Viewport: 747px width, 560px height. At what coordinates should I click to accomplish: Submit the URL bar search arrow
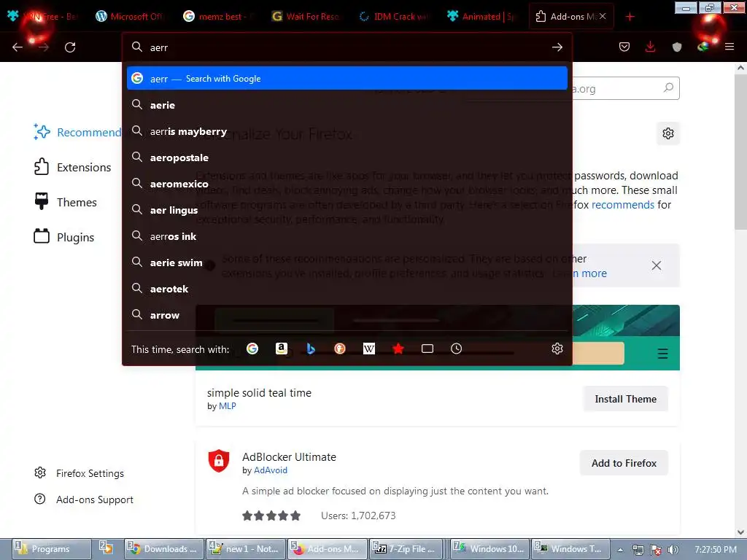[x=557, y=47]
